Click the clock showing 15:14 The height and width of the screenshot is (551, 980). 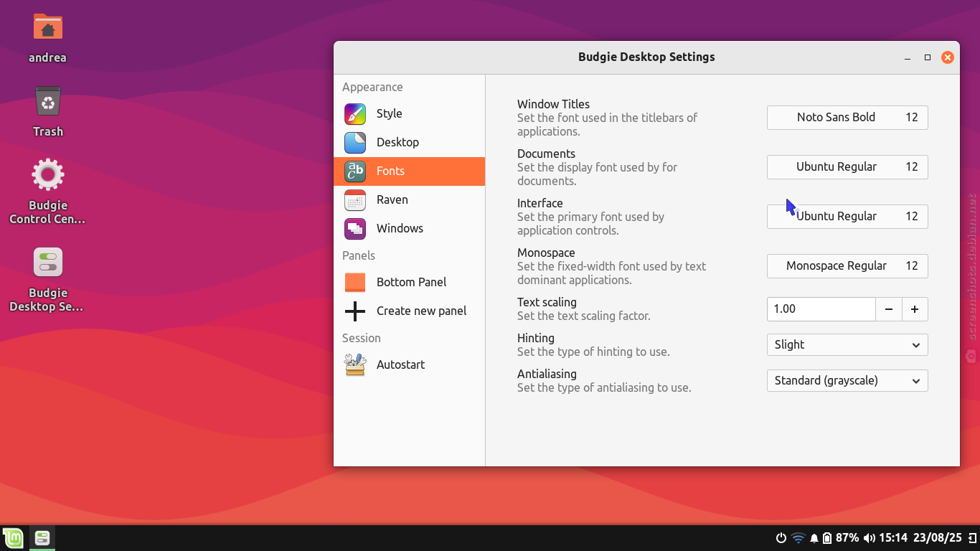point(893,538)
